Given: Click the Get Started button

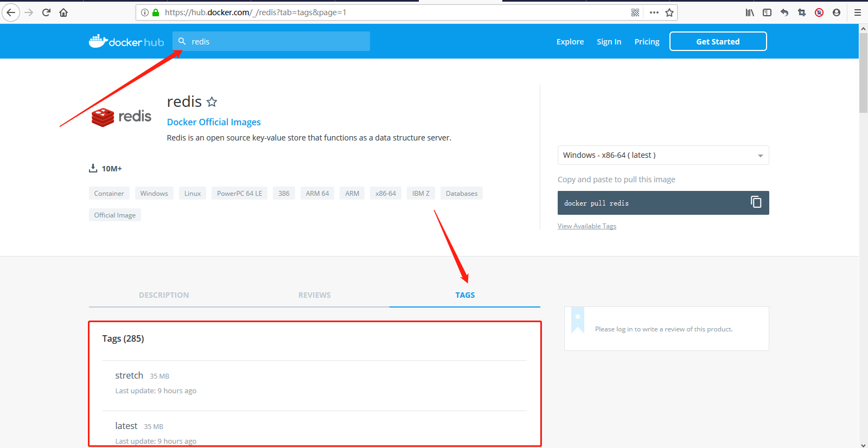Looking at the screenshot, I should tap(718, 41).
